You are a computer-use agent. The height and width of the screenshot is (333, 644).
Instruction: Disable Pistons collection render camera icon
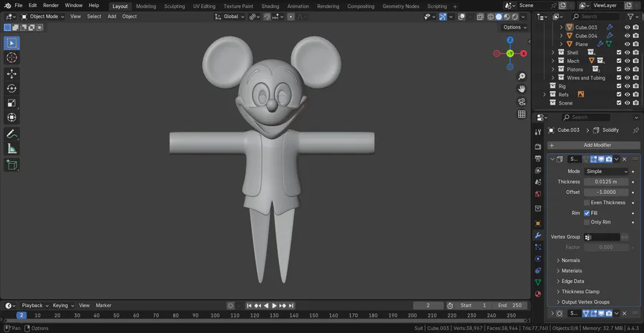(636, 69)
